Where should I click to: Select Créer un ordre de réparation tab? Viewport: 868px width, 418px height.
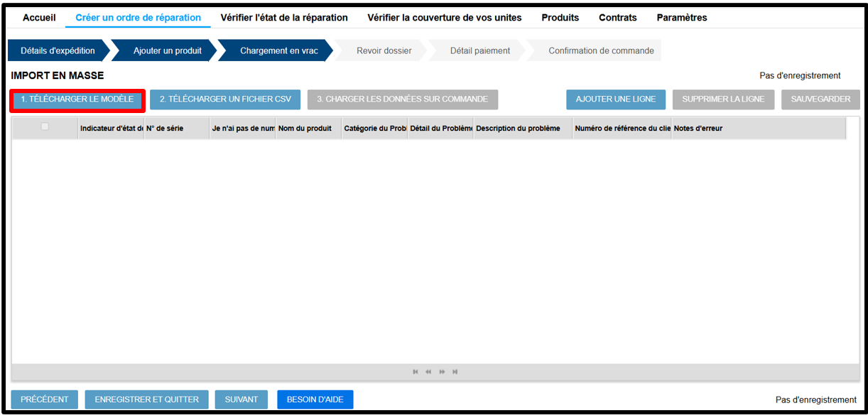coord(138,18)
